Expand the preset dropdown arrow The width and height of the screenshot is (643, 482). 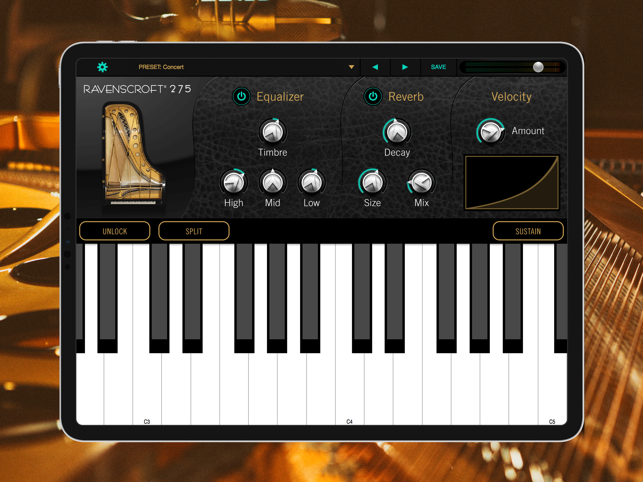click(351, 67)
